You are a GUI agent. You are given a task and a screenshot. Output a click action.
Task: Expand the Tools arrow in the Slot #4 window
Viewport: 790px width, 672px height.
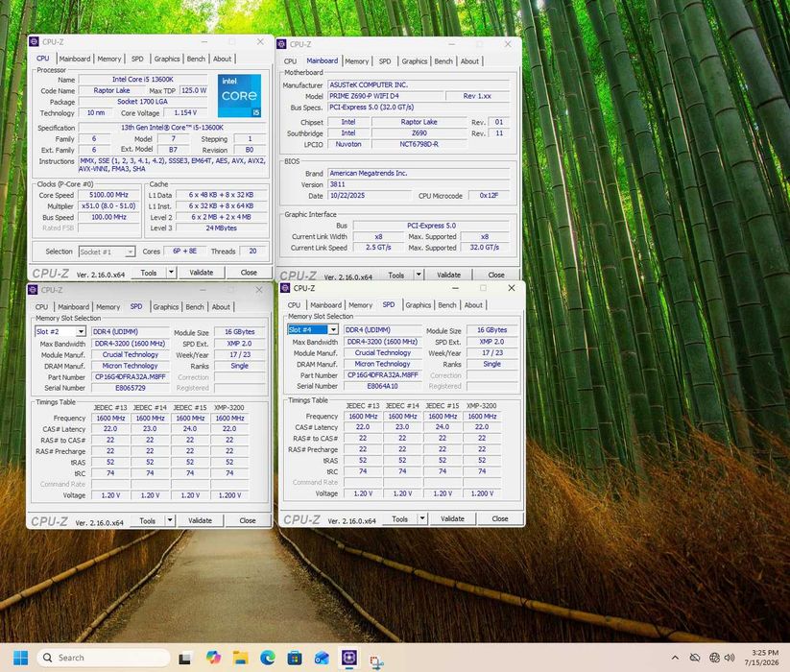pyautogui.click(x=422, y=518)
